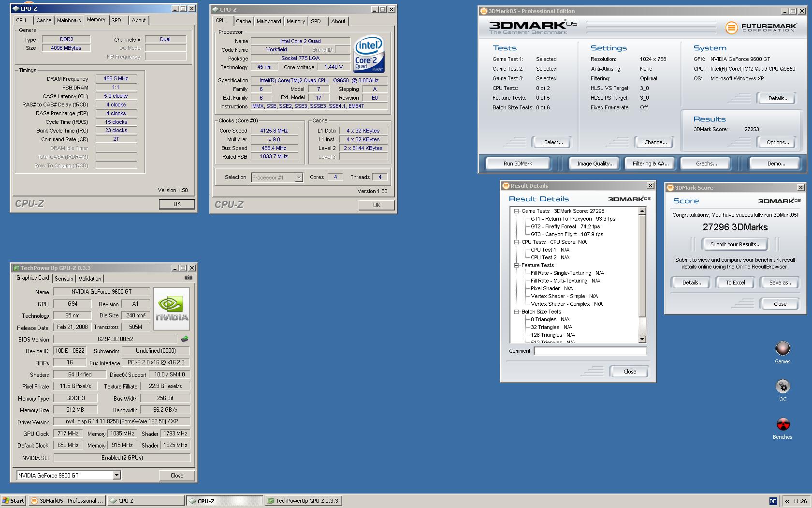Image resolution: width=812 pixels, height=508 pixels.
Task: Switch to TechPowerUp GPU-Z taskbar button
Action: click(304, 501)
